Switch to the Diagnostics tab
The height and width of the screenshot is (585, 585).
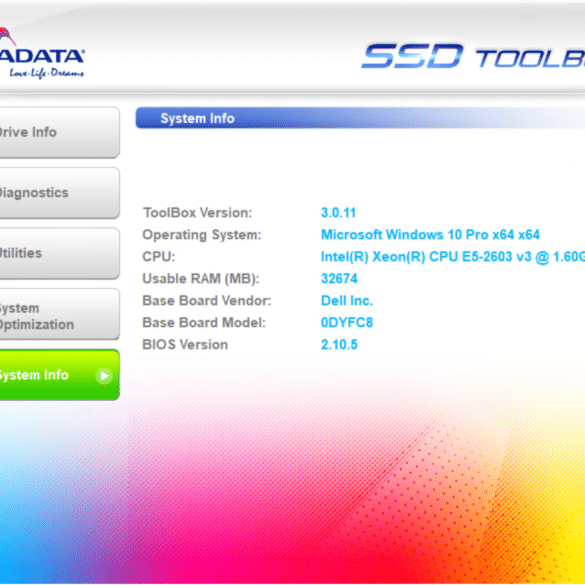(59, 193)
